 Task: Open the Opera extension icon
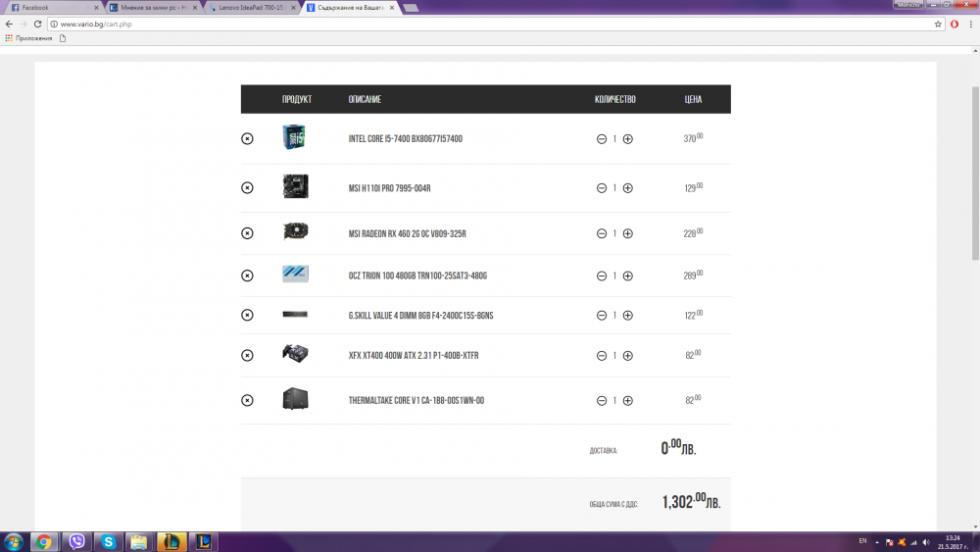click(x=955, y=24)
